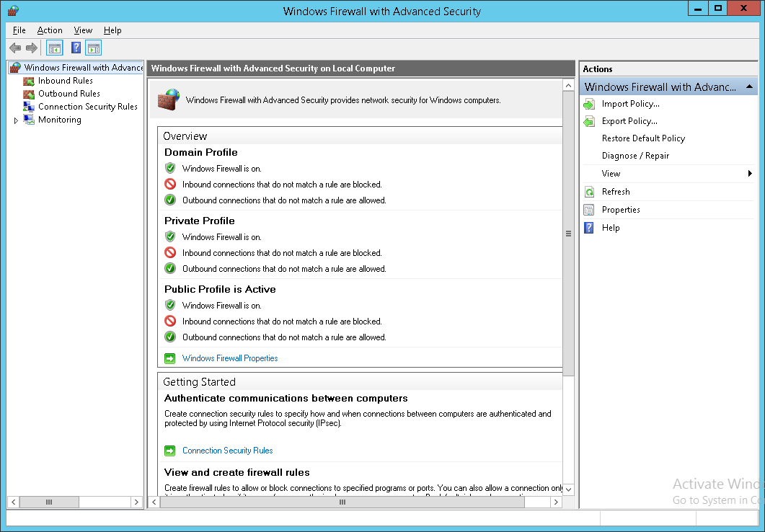Click the Import Policy green arrow icon
This screenshot has height=532, width=765.
coord(589,104)
